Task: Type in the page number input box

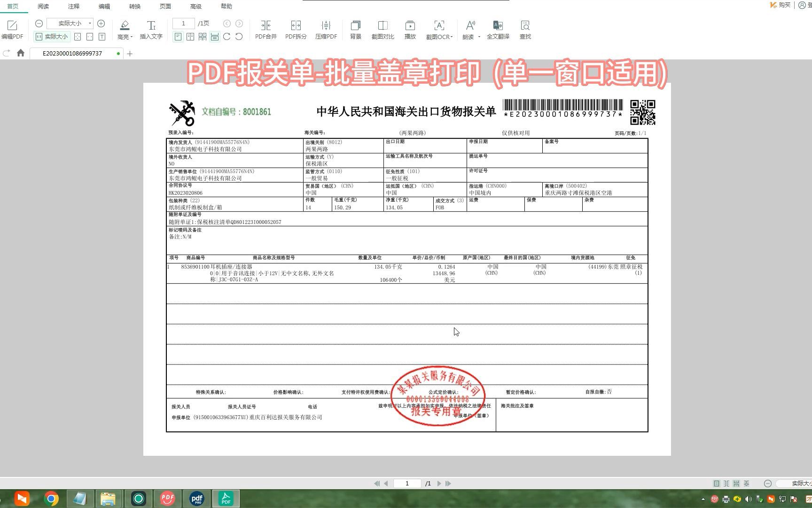Action: coord(183,23)
